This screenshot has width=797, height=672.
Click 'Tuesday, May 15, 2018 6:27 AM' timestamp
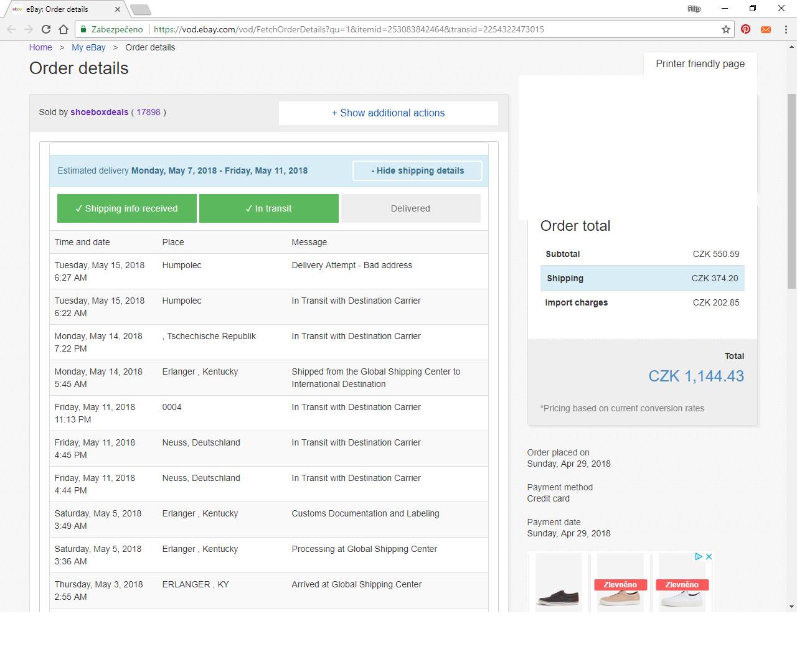click(x=100, y=271)
